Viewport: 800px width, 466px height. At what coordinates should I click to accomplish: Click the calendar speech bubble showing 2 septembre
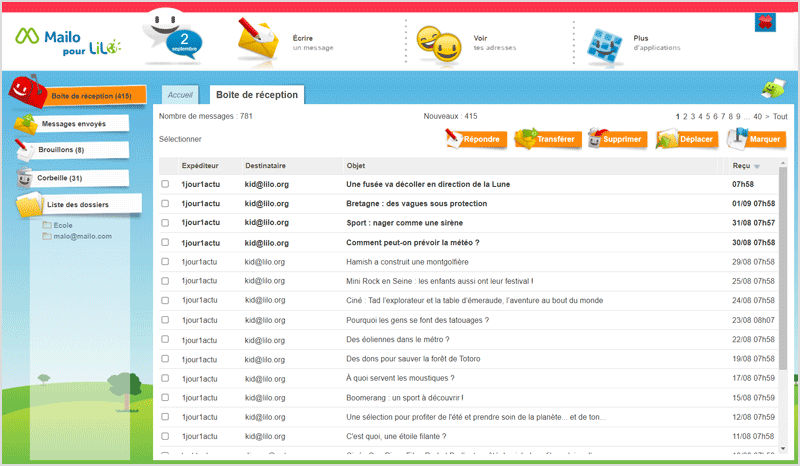pyautogui.click(x=177, y=39)
